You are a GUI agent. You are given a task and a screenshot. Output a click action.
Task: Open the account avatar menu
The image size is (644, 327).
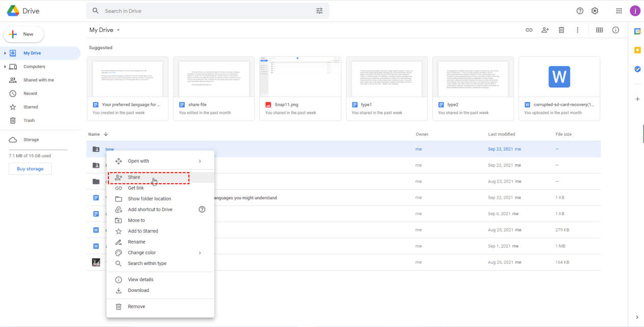pos(635,11)
